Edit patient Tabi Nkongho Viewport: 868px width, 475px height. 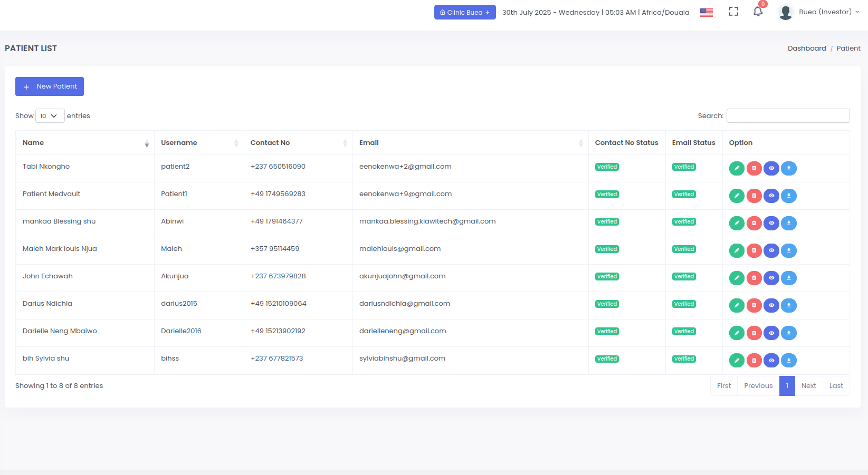(x=737, y=168)
